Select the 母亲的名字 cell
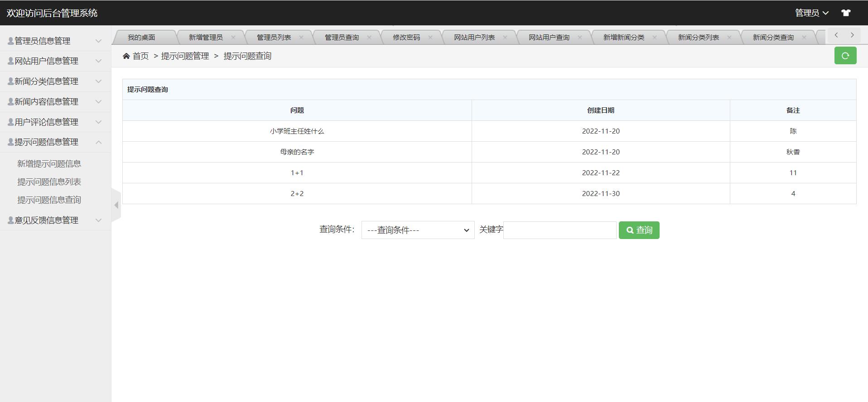The height and width of the screenshot is (402, 868). (x=297, y=152)
